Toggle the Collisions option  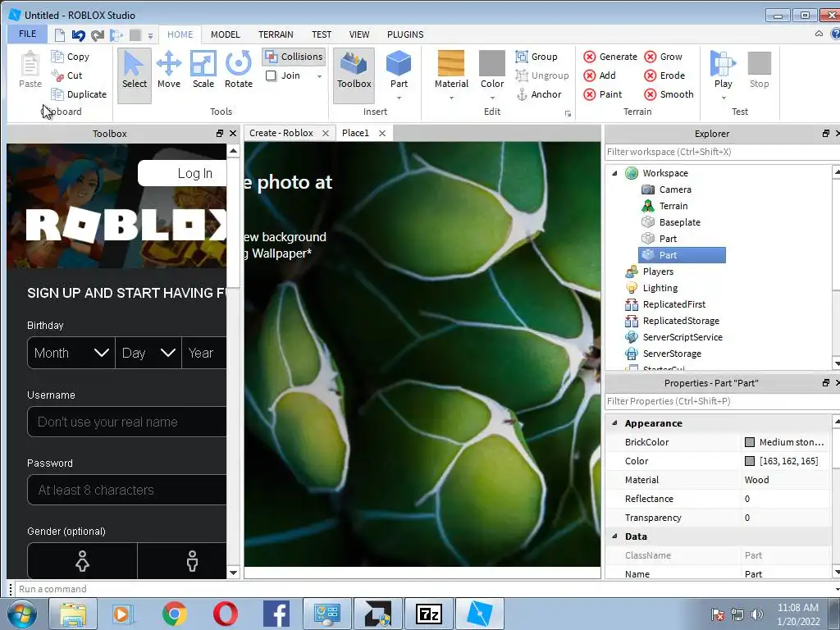click(294, 57)
